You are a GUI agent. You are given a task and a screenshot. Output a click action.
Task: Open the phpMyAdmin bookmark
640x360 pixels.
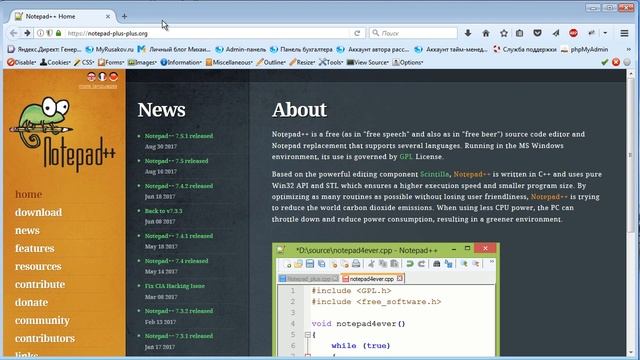(x=584, y=49)
